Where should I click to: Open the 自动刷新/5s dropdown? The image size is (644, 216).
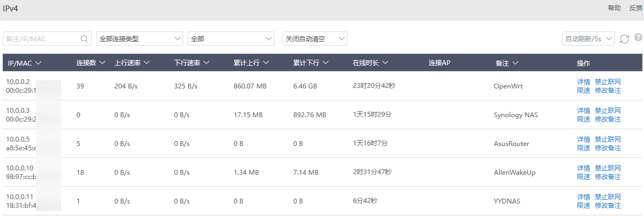click(588, 39)
